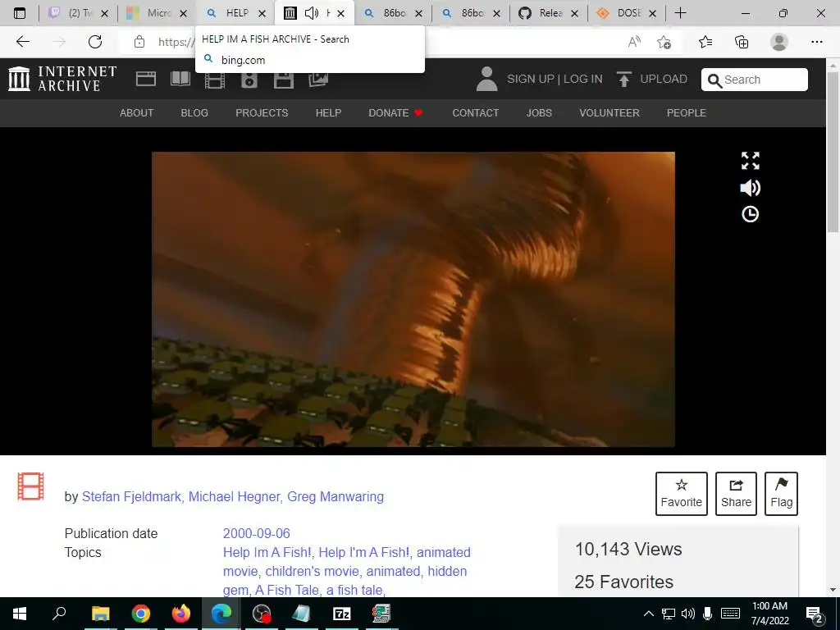Open the Edge profile icon
Screen dimensions: 840x630
pos(779,42)
